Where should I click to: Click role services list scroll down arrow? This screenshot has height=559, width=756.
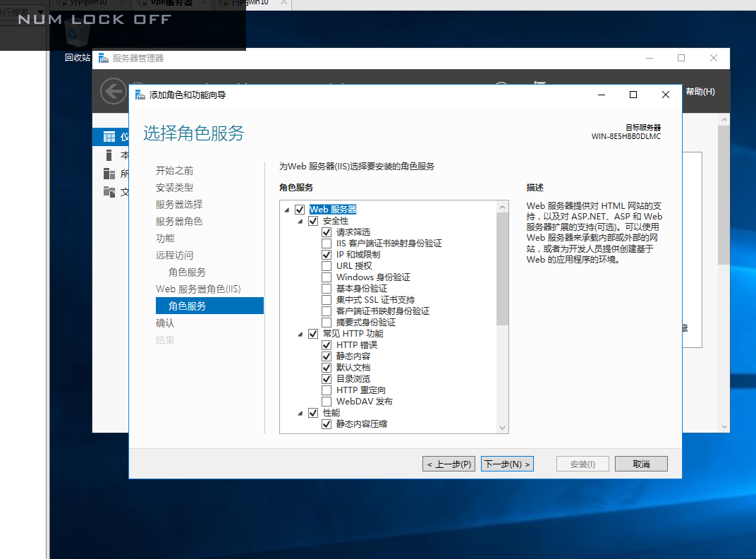coord(502,427)
